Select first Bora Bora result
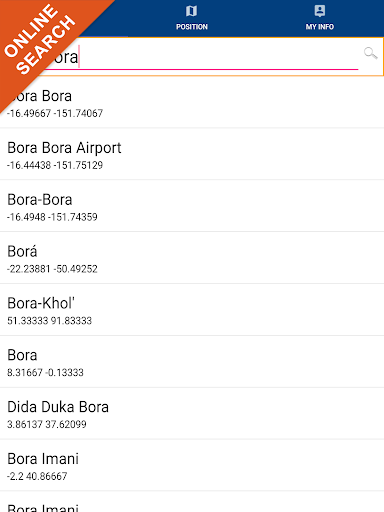The height and width of the screenshot is (512, 384). (192, 102)
